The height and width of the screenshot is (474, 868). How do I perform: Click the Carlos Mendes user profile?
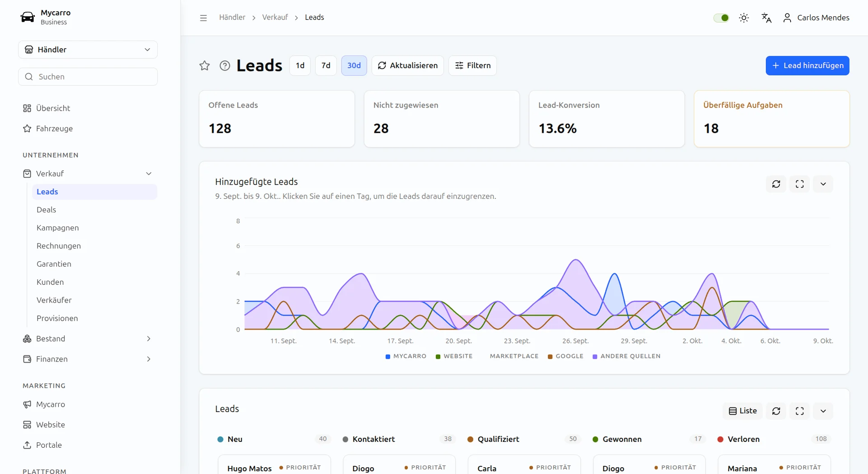click(x=816, y=18)
